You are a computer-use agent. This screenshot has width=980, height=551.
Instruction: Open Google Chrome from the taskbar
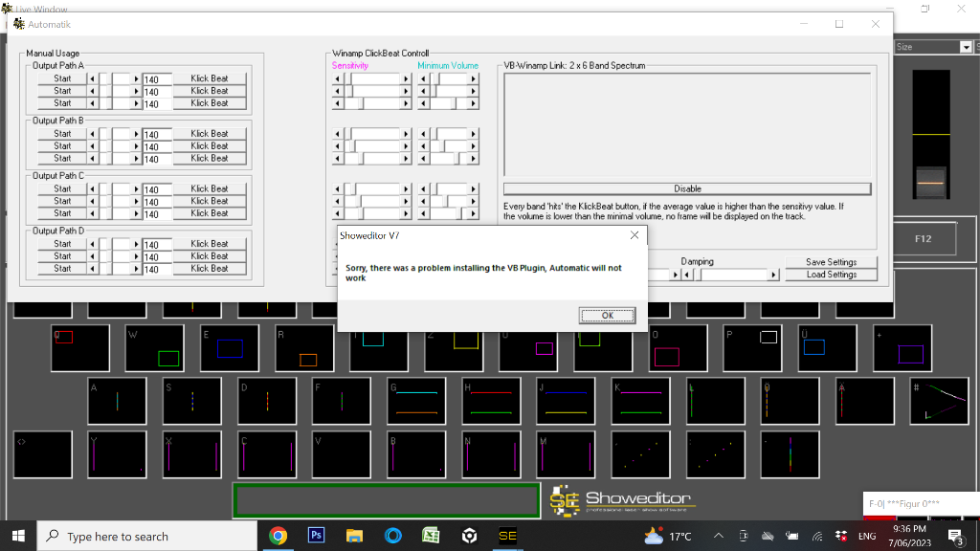[278, 536]
